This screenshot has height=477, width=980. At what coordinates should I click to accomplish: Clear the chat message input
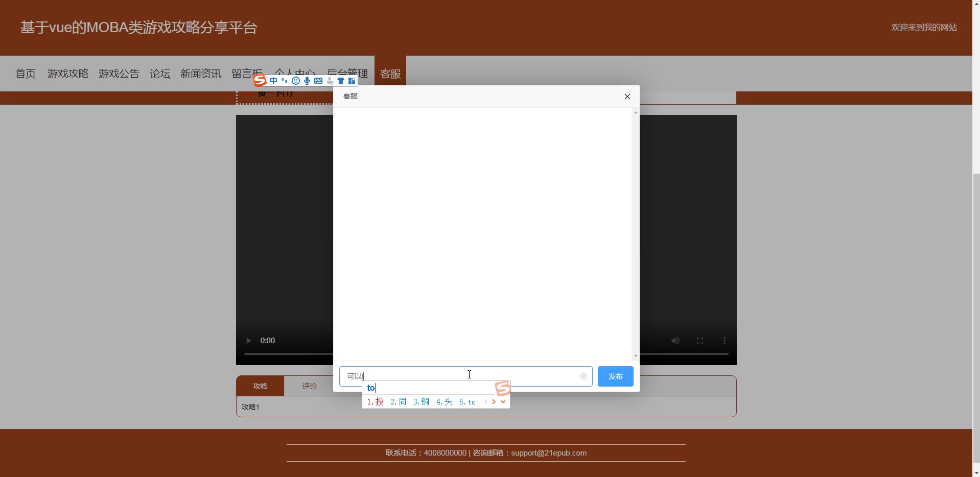[584, 376]
